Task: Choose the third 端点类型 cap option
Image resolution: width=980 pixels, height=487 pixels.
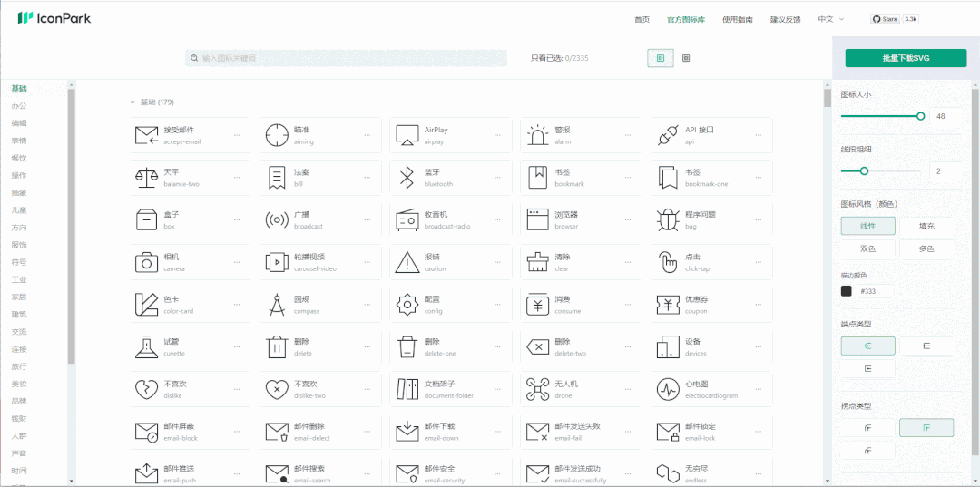Action: (x=867, y=368)
